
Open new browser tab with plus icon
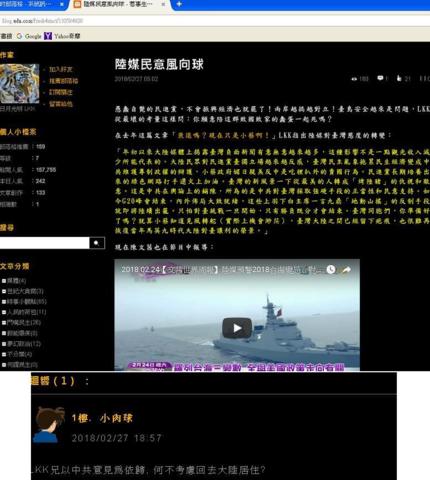[x=179, y=4]
